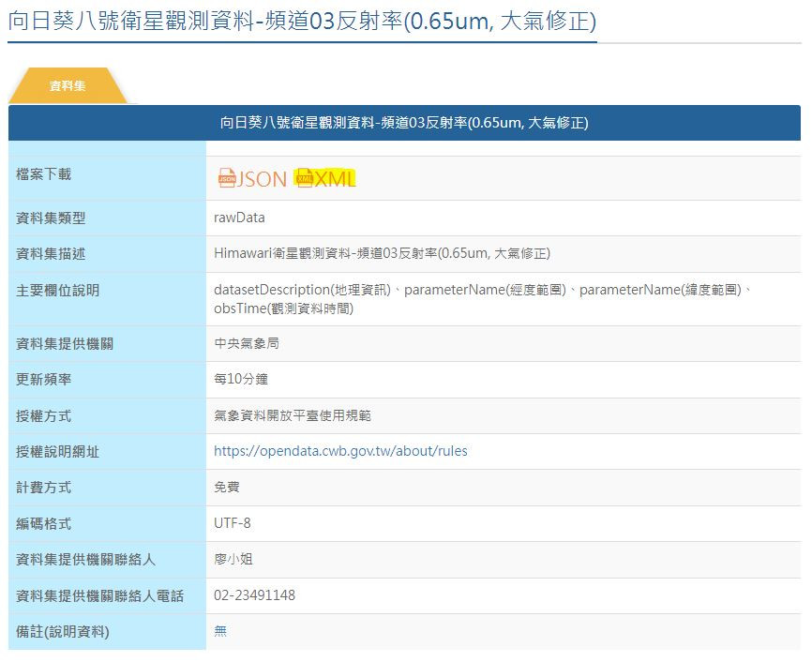The image size is (812, 662).
Task: Click the page title heading text
Action: (302, 22)
